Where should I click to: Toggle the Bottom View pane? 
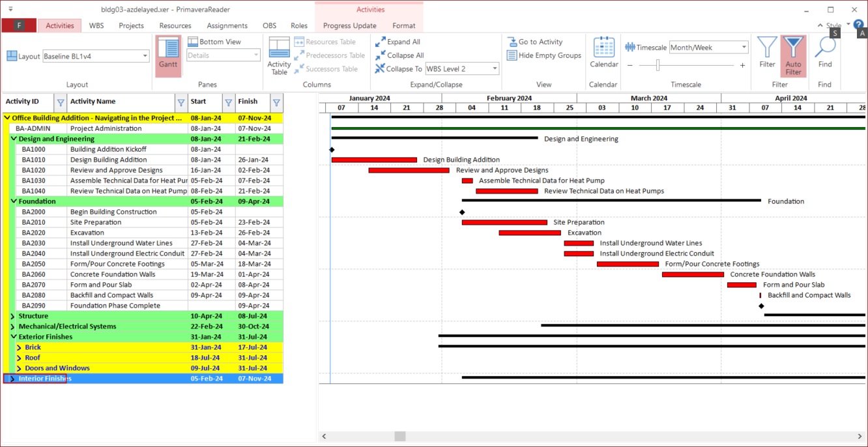point(214,42)
